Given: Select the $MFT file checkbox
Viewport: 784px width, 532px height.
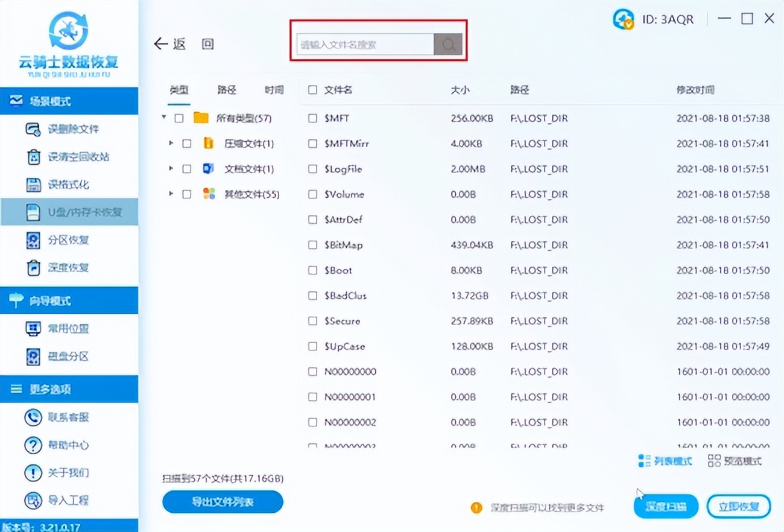Looking at the screenshot, I should pyautogui.click(x=312, y=118).
